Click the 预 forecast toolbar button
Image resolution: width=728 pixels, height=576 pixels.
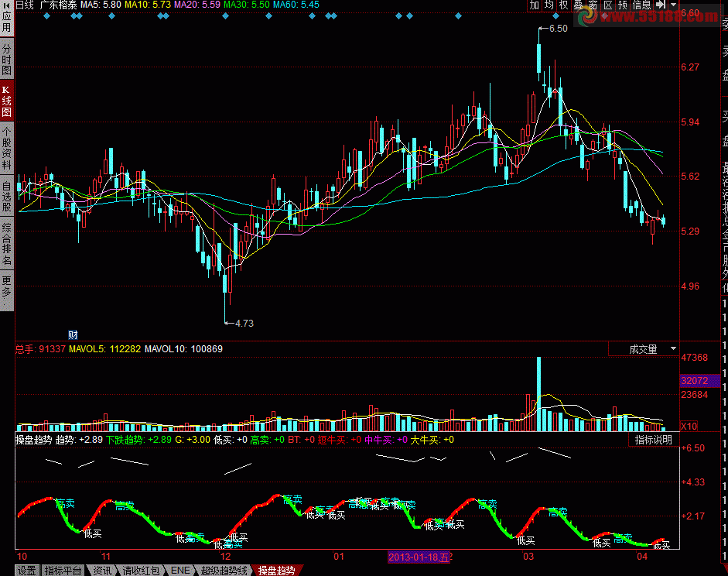623,5
